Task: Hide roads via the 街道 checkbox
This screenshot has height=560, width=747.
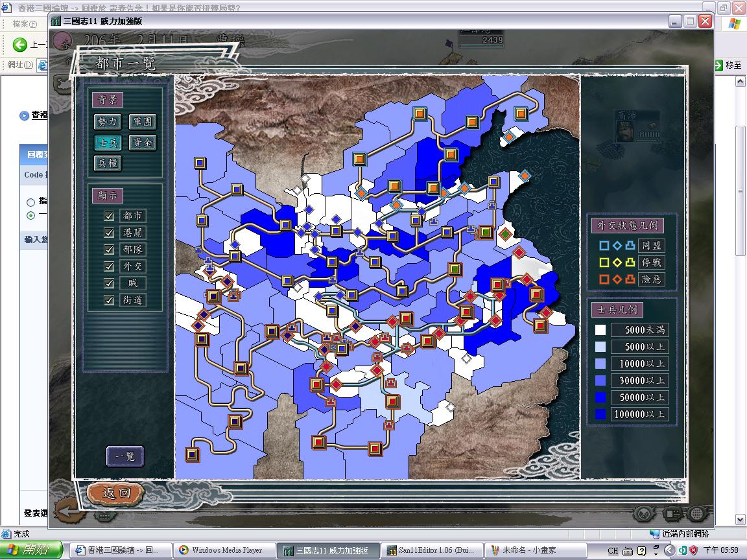Action: (x=109, y=300)
